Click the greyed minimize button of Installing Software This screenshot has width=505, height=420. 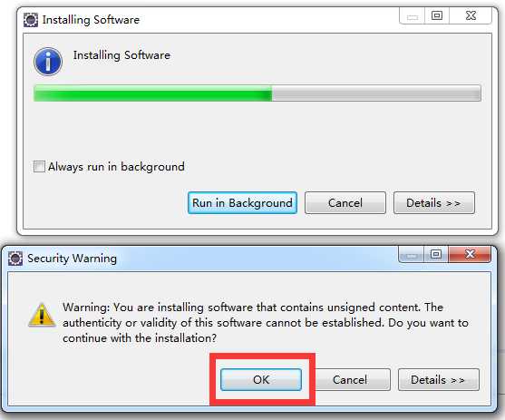[x=413, y=15]
